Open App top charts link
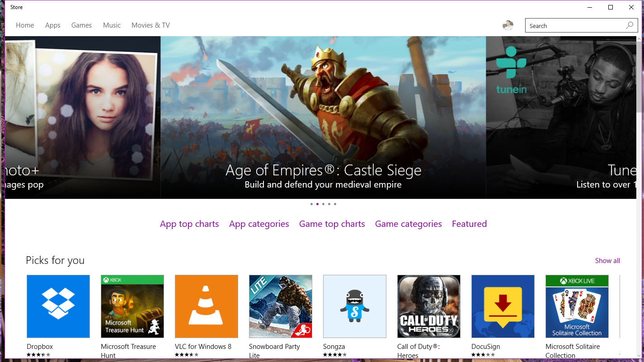Viewport: 644px width, 362px height. [x=189, y=224]
